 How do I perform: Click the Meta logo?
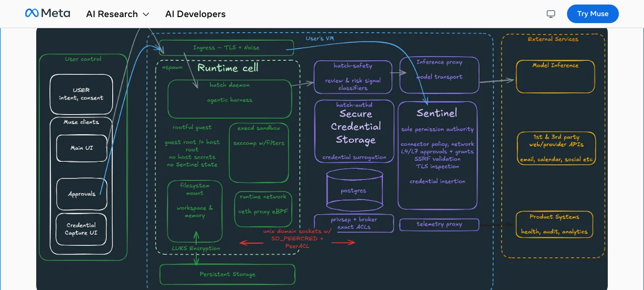point(47,14)
